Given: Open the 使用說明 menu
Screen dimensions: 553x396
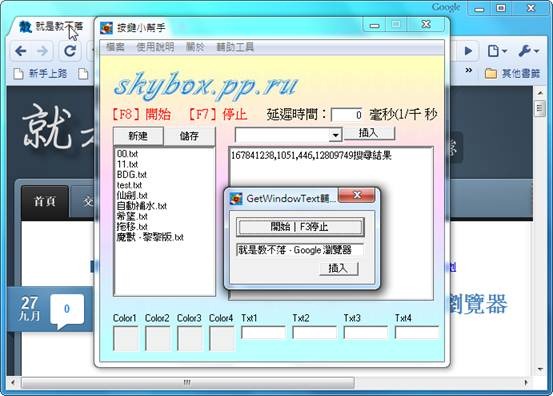Looking at the screenshot, I should (155, 47).
